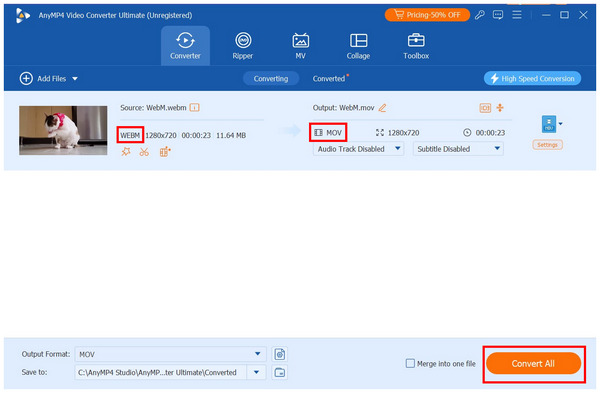This screenshot has height=393, width=600.
Task: Click the Source: WebM.webm text
Action: point(153,108)
